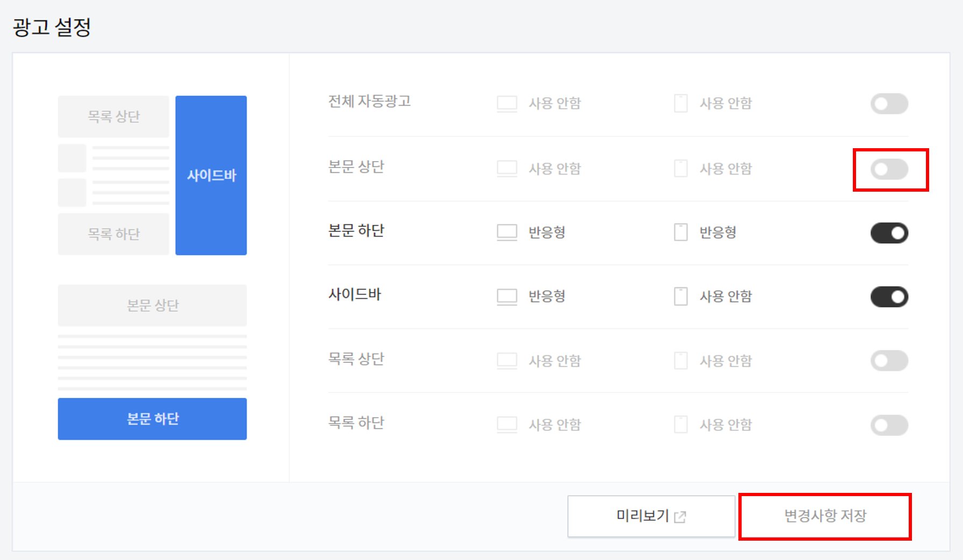Click mobile 사용 안함 value in 사이드바 row
Screen dimensions: 963x560
(726, 296)
